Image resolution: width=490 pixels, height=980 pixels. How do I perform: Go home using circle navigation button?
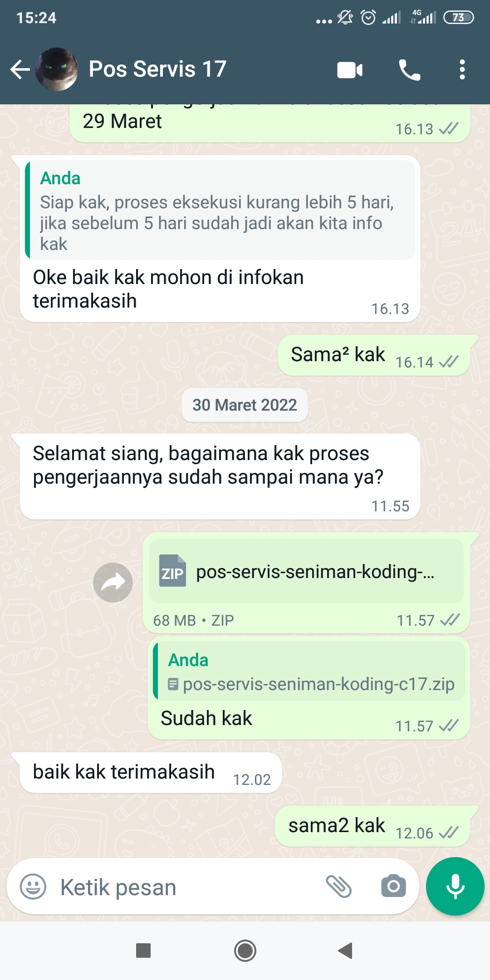pyautogui.click(x=245, y=951)
